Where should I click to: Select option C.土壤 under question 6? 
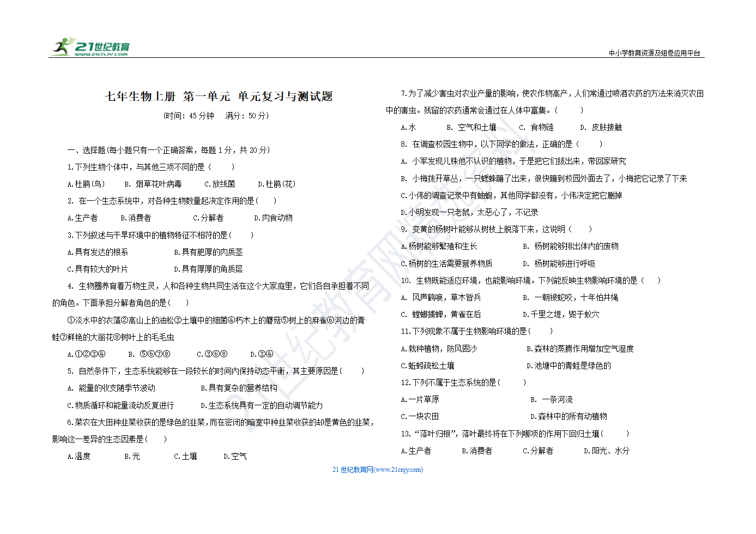pos(185,456)
